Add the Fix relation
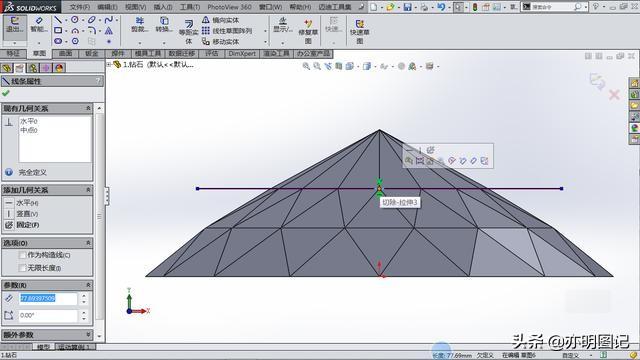This screenshot has height=360, width=640. click(x=27, y=225)
